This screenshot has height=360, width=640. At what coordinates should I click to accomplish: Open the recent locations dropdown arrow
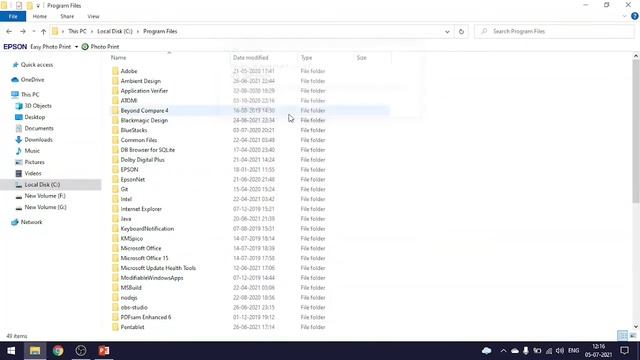(33, 31)
